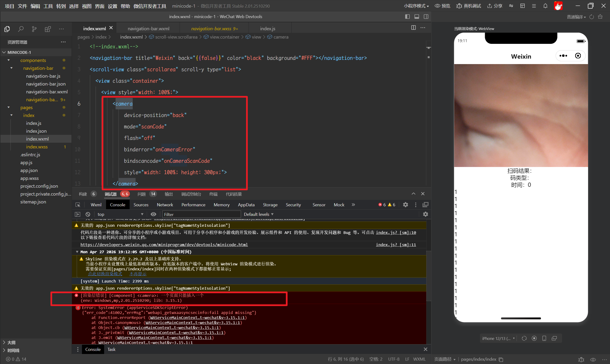Toggle the console live expression eye
The image size is (610, 364).
click(x=153, y=214)
